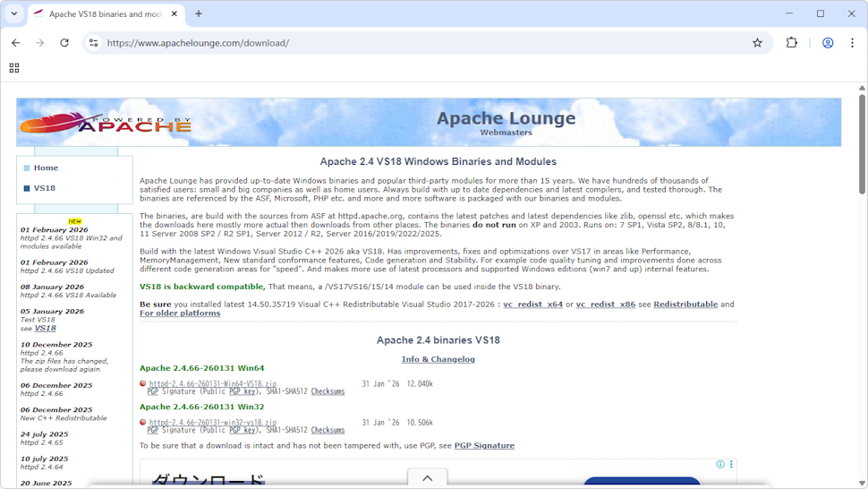Expand the bottom panel with chevron-up button

pyautogui.click(x=428, y=478)
